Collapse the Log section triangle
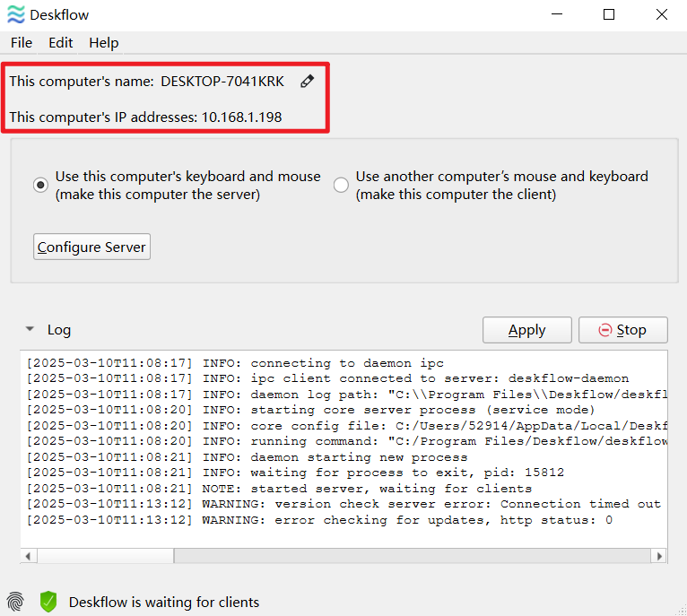This screenshot has width=687, height=616. coord(30,328)
